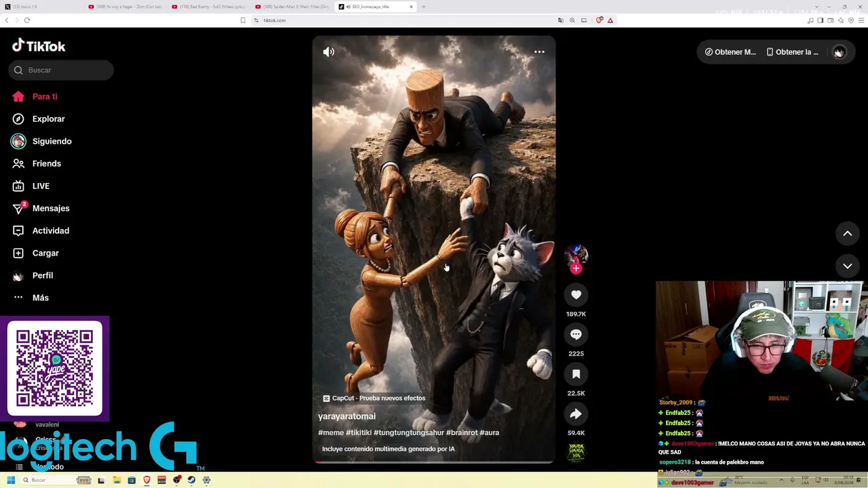The width and height of the screenshot is (868, 488).
Task: Open the yarayaratomai username link
Action: pyautogui.click(x=347, y=416)
